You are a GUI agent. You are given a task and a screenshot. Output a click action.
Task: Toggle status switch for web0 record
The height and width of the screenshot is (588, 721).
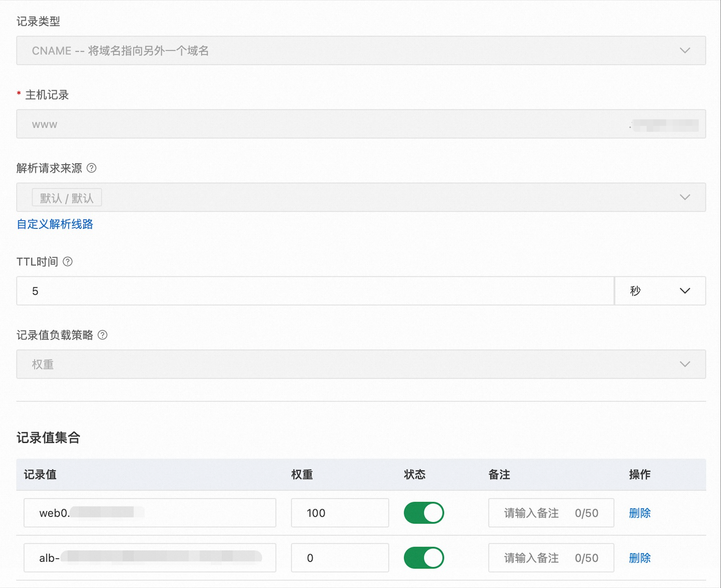click(x=423, y=513)
